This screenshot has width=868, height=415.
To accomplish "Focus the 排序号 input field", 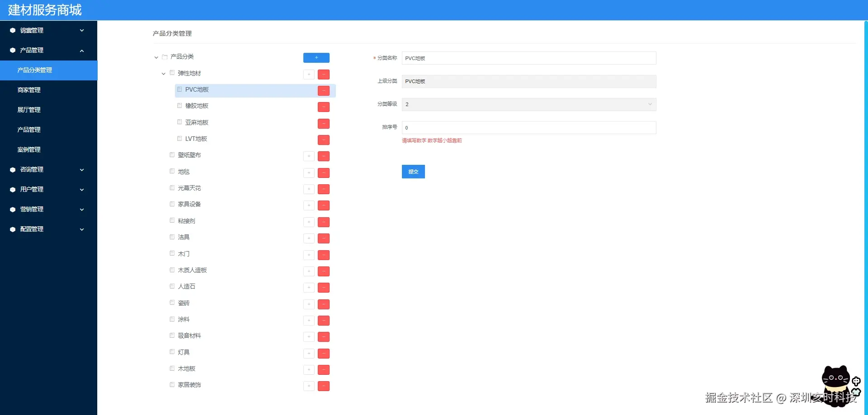I will (529, 127).
